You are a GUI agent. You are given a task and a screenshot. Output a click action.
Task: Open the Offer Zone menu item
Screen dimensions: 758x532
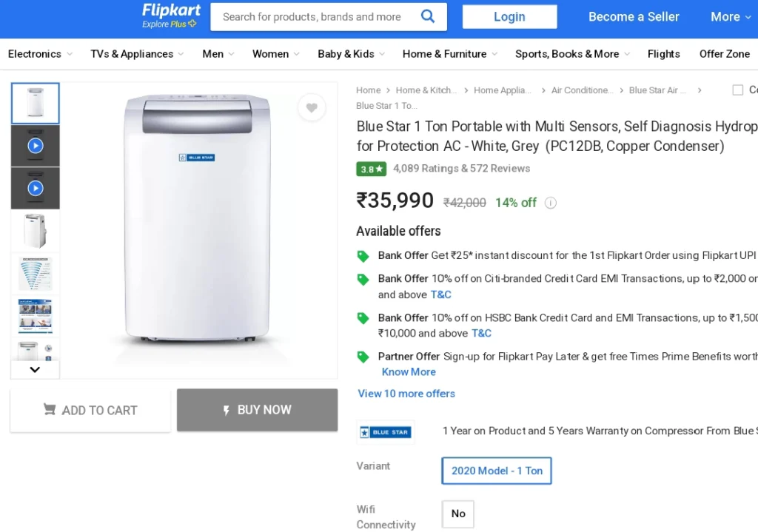[x=724, y=53]
